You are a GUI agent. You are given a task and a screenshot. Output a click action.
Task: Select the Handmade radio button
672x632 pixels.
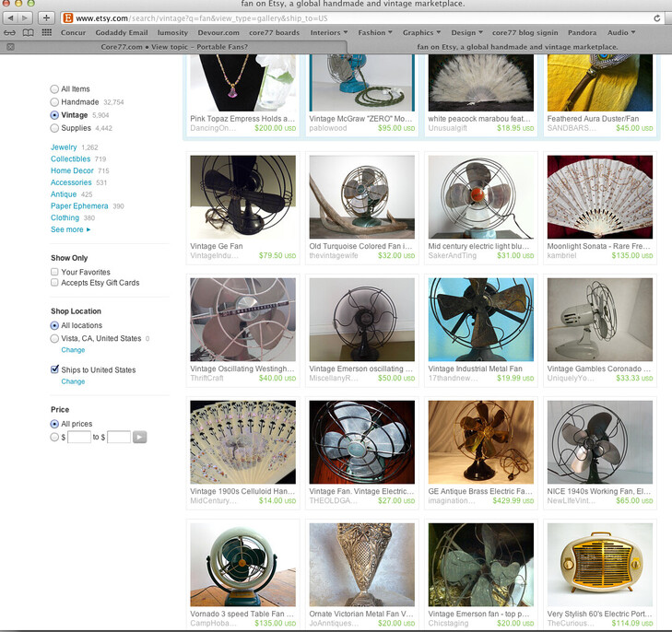pyautogui.click(x=54, y=102)
